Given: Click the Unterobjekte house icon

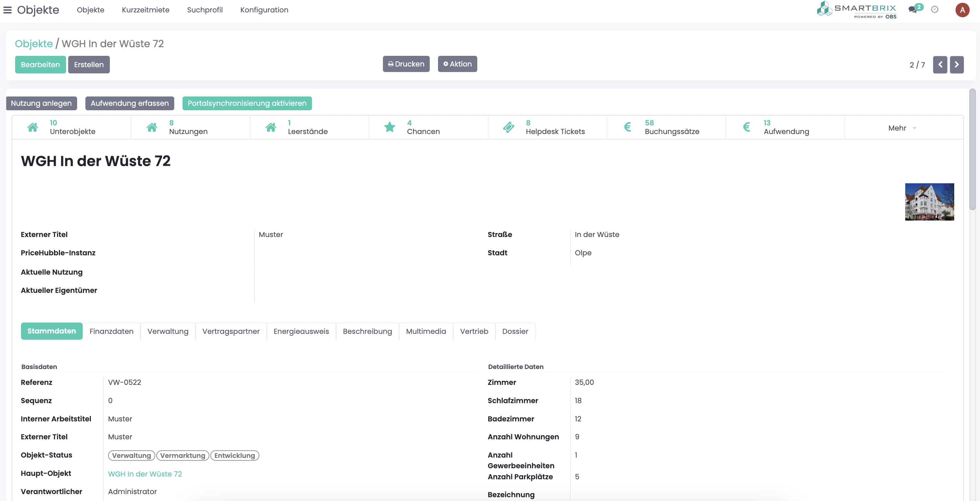Looking at the screenshot, I should tap(33, 127).
